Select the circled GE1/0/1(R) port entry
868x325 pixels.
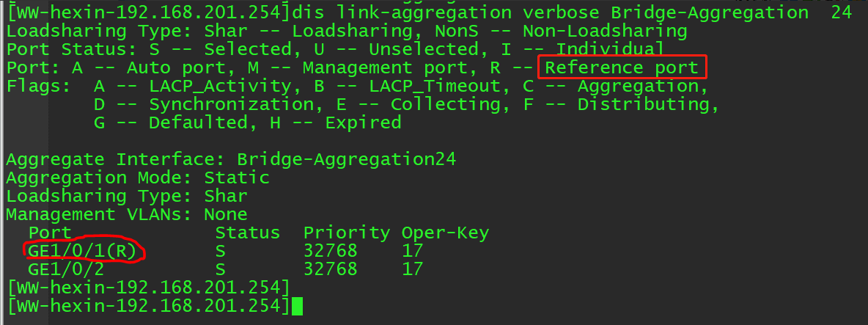82,251
